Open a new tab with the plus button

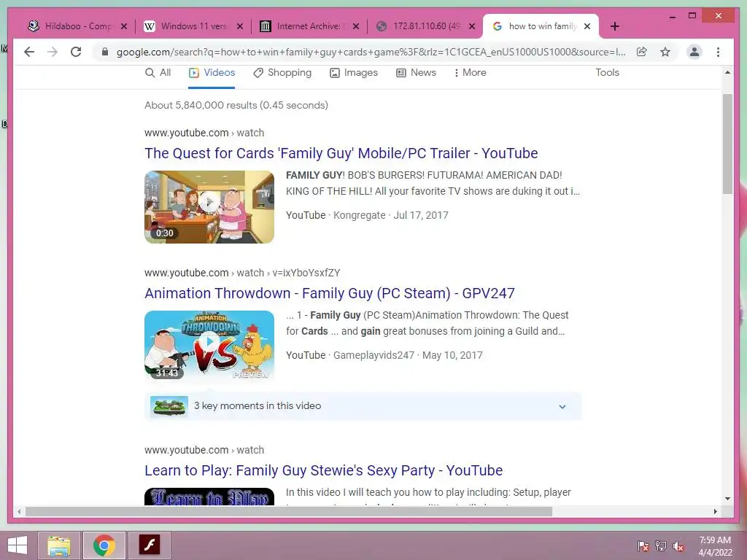[x=614, y=27]
